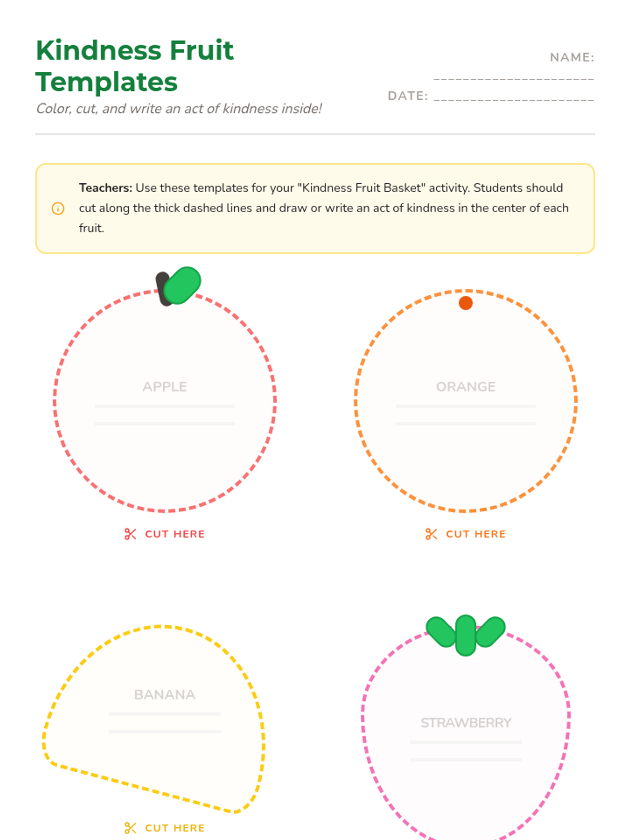Viewport: 630px width, 840px height.
Task: Click the bold Teachers: heading
Action: [x=106, y=188]
